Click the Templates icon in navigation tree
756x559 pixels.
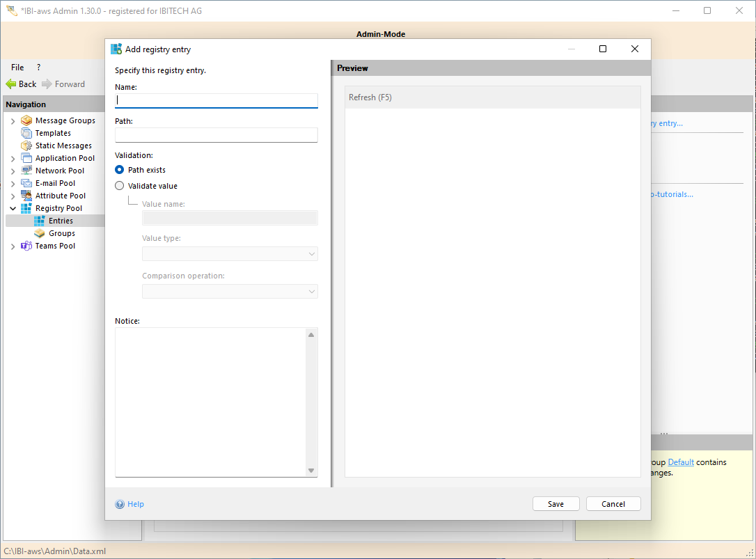(x=26, y=133)
